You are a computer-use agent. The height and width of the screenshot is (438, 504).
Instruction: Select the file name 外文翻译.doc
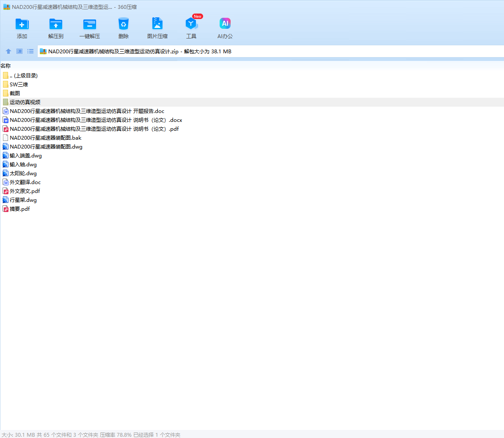(25, 182)
